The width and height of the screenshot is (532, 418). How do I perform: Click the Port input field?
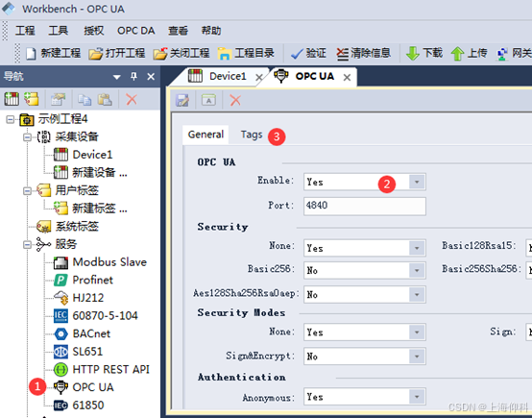tap(365, 206)
